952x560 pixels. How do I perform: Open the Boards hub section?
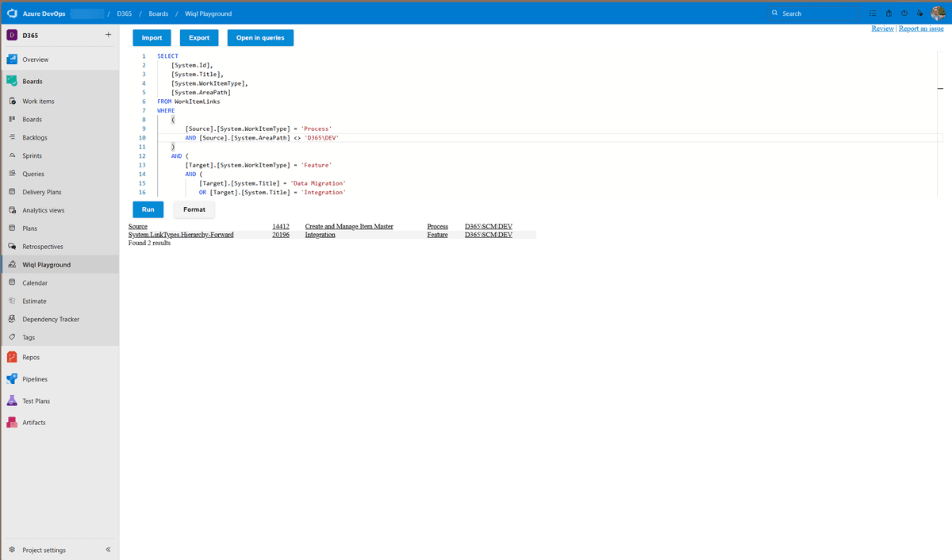59,81
